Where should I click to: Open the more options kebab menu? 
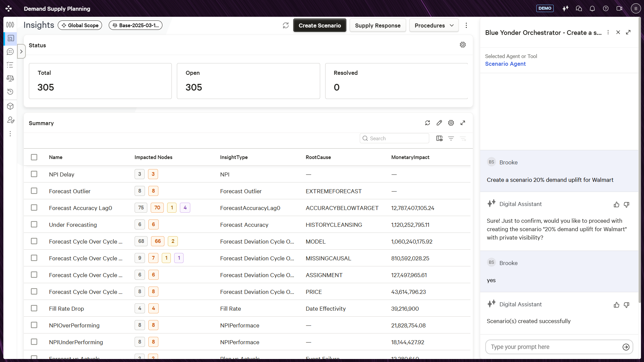coord(466,25)
